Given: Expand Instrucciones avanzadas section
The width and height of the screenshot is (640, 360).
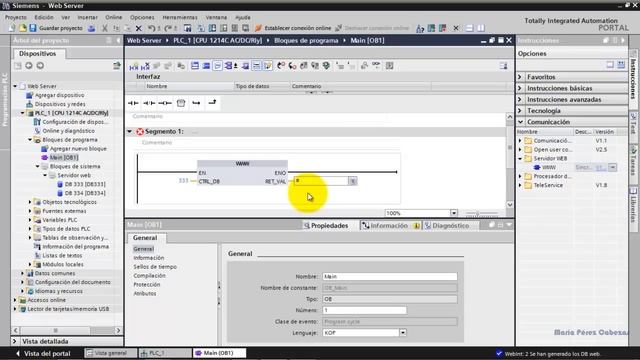Looking at the screenshot, I should [520, 100].
